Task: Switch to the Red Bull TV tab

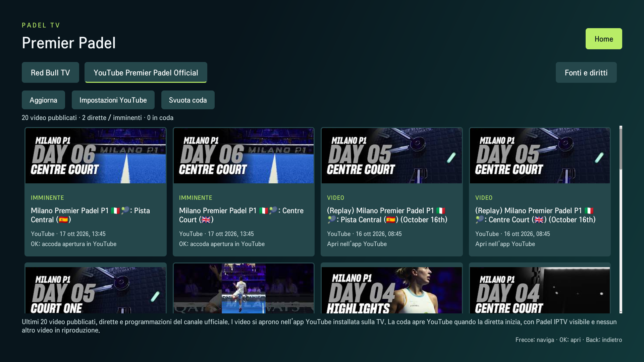Action: 50,72
